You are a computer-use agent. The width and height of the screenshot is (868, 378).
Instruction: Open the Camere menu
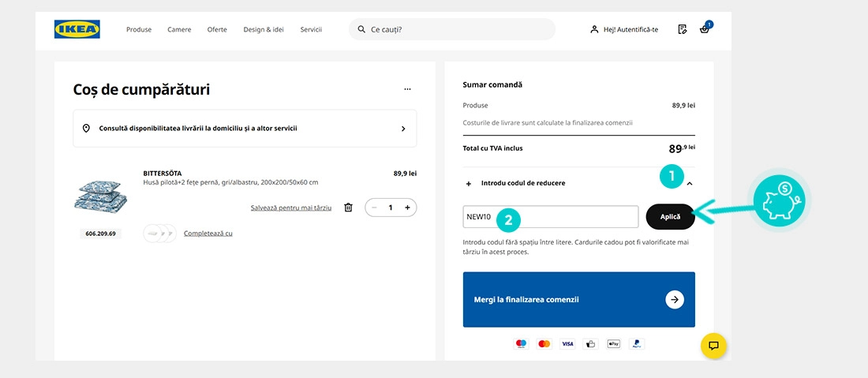coord(179,29)
